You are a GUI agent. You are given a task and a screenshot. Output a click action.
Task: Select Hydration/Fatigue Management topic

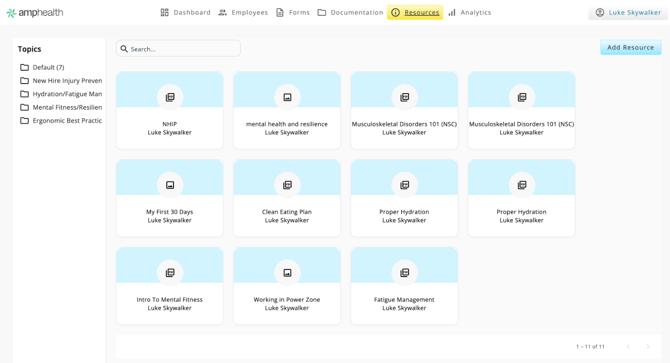click(x=61, y=94)
